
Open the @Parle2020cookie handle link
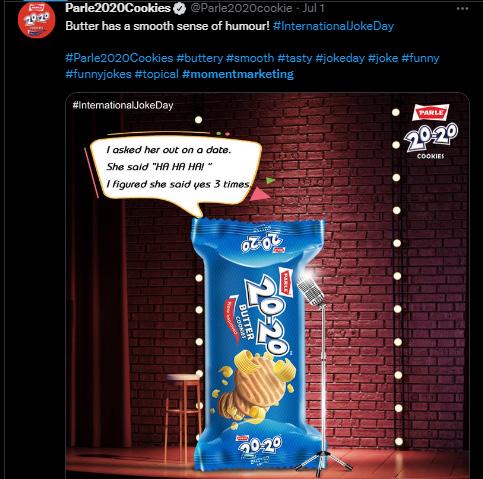[241, 8]
